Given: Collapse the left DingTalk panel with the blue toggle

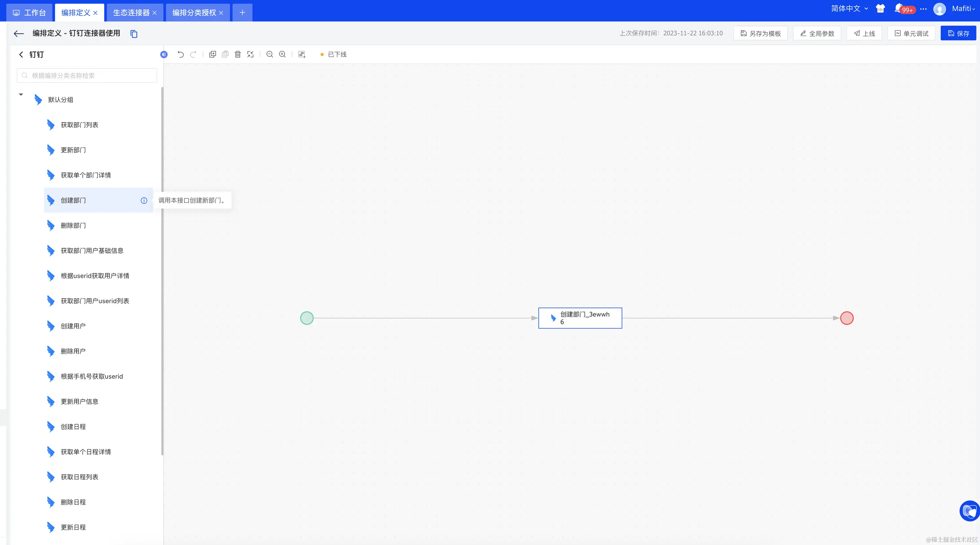Looking at the screenshot, I should click(164, 54).
